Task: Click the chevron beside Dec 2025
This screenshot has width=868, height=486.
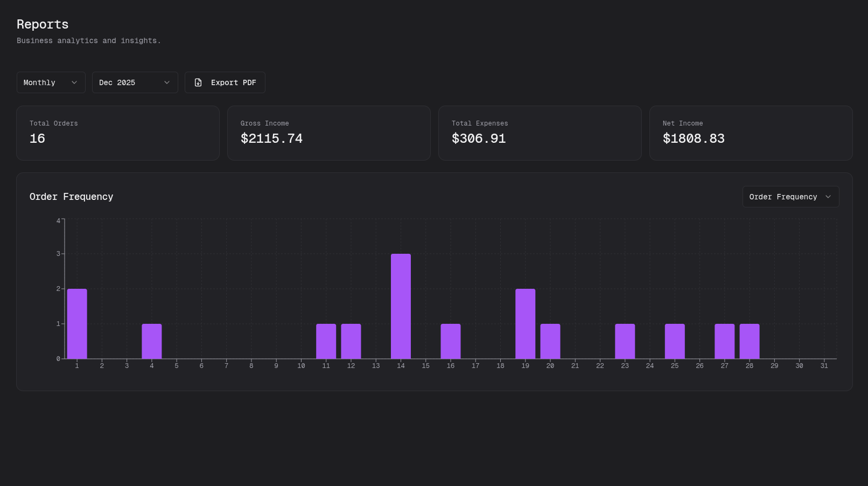Action: pos(167,82)
